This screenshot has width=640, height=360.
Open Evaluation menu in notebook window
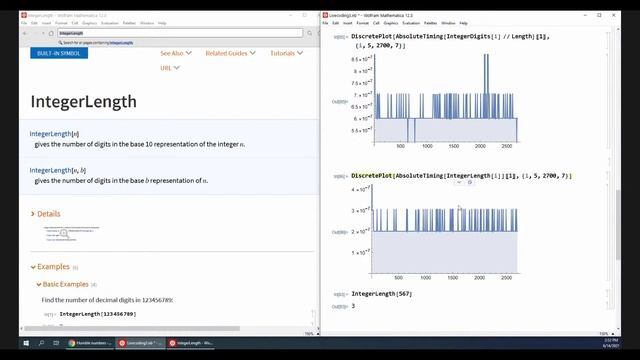[x=411, y=23]
